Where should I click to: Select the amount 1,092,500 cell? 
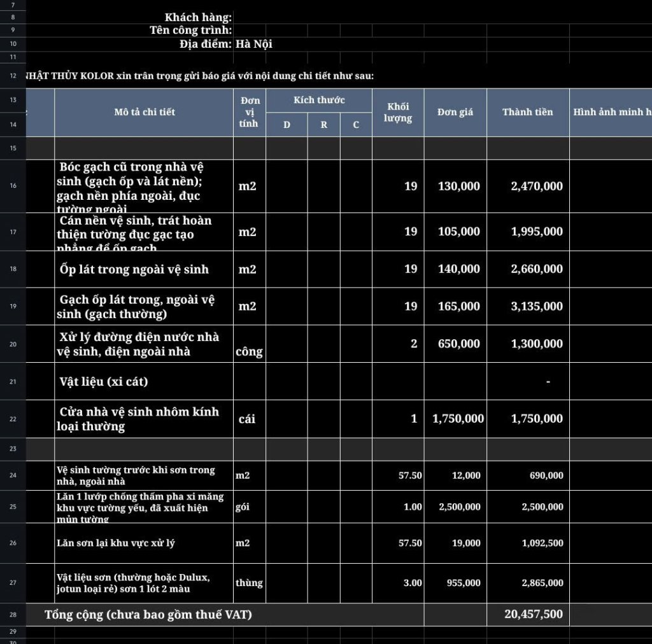[528, 543]
